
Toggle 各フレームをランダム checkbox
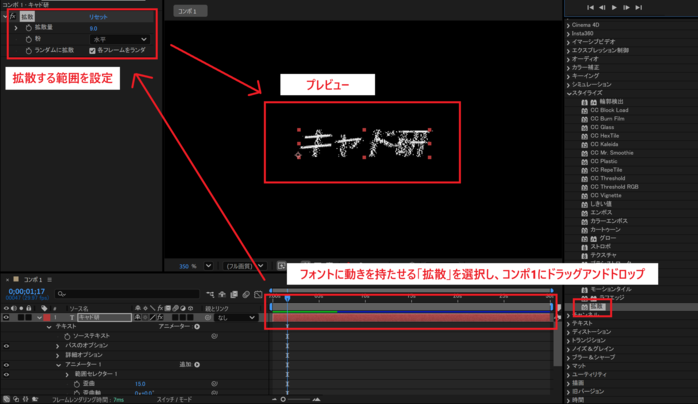pyautogui.click(x=92, y=51)
